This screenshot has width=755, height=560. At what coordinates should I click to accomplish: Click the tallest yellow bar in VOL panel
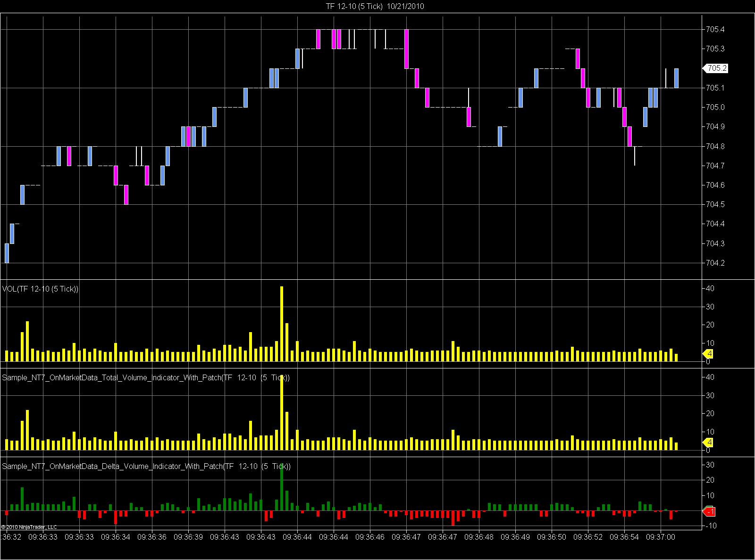tap(282, 324)
